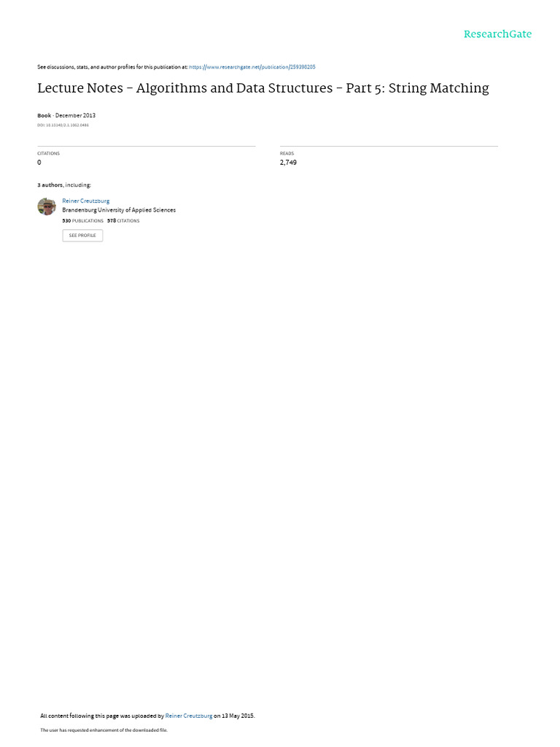
Task: Click the SEE PROFILE button
Action: pos(82,236)
